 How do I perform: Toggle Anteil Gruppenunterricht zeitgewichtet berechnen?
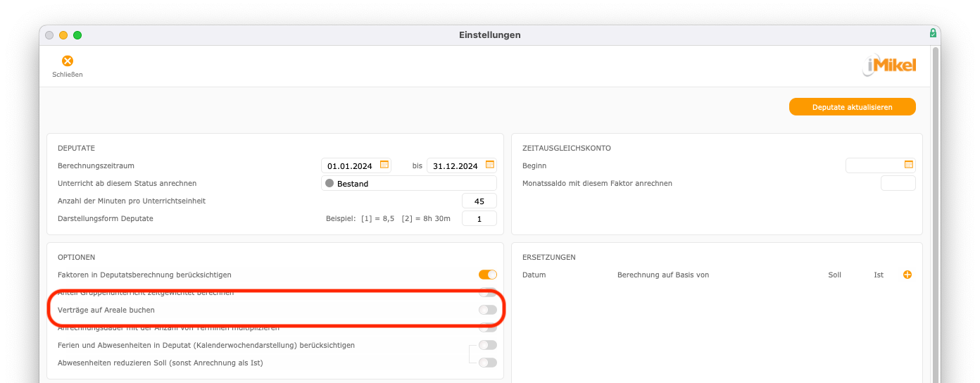click(488, 292)
